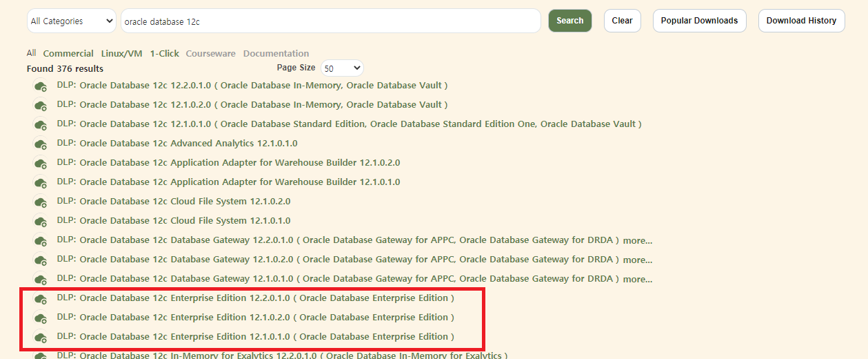Image resolution: width=868 pixels, height=359 pixels.
Task: Click cloud icon beside Warehouse Builder adapter 12.1.0.1.0
Action: [x=41, y=183]
